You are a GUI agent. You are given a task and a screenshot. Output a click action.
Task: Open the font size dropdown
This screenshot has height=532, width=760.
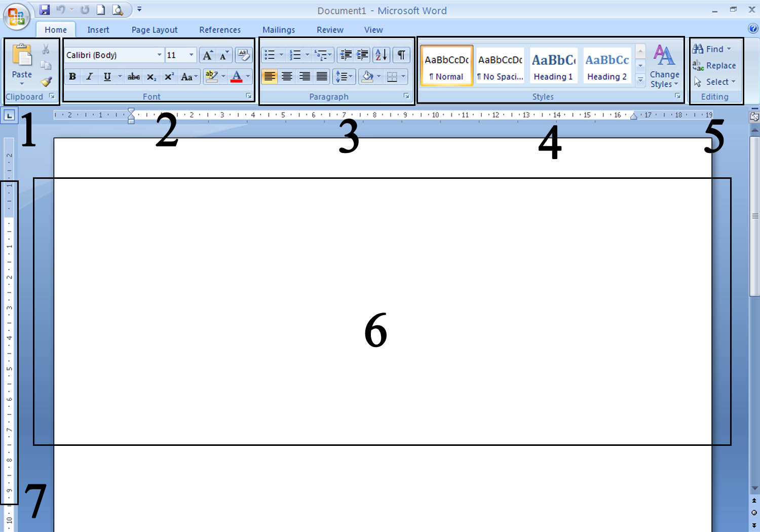tap(191, 55)
